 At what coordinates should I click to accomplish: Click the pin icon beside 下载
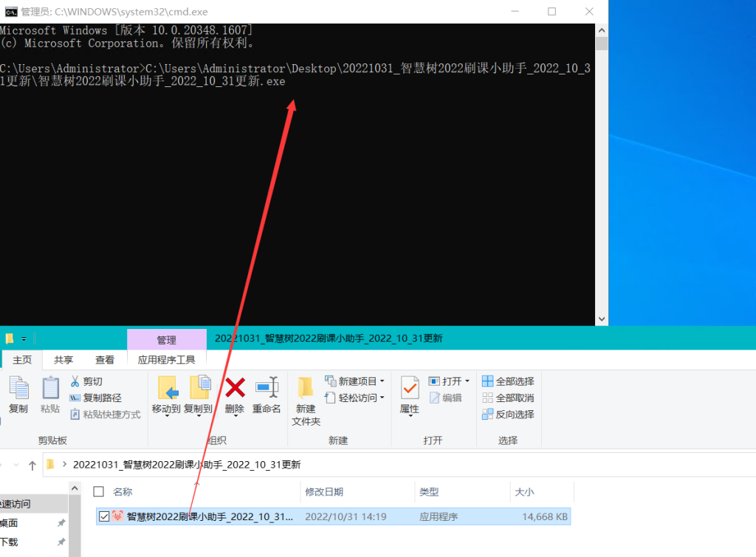coord(61,542)
